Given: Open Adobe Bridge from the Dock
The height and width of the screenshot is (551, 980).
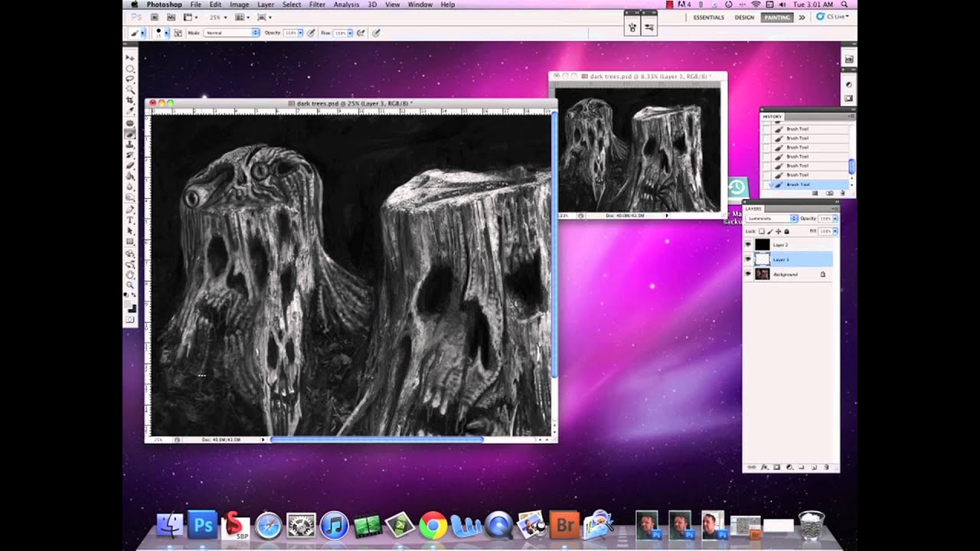Looking at the screenshot, I should click(566, 525).
